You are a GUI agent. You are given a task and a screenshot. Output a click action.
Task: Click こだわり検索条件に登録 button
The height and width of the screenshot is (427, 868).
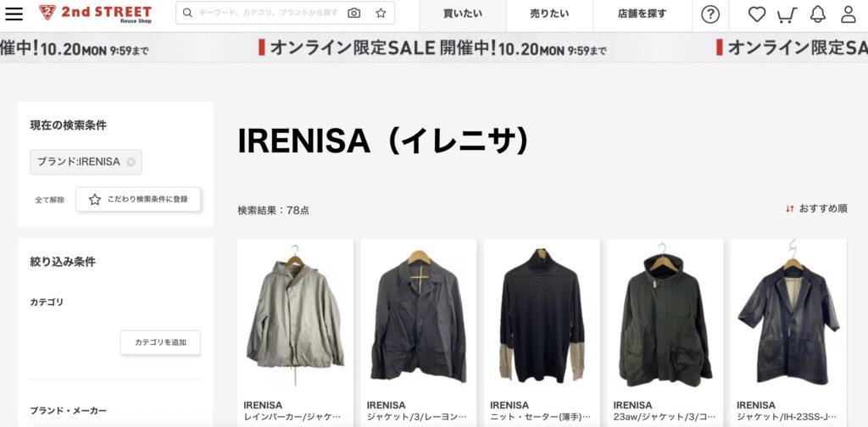pyautogui.click(x=138, y=199)
